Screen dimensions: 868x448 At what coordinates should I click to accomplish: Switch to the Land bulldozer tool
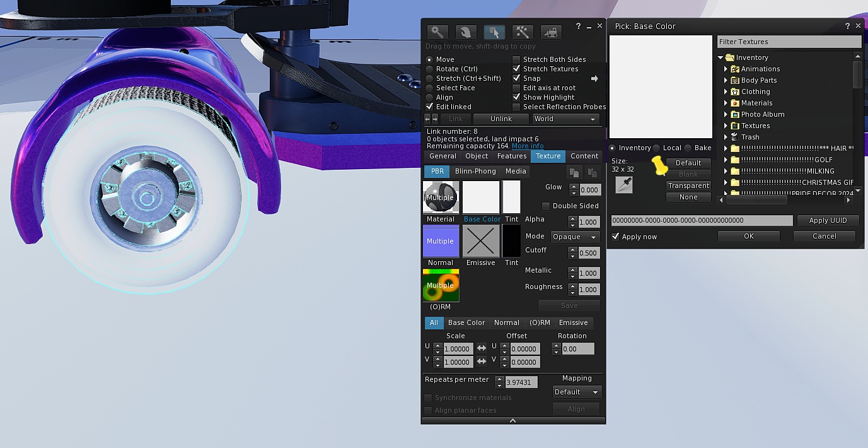pyautogui.click(x=551, y=32)
